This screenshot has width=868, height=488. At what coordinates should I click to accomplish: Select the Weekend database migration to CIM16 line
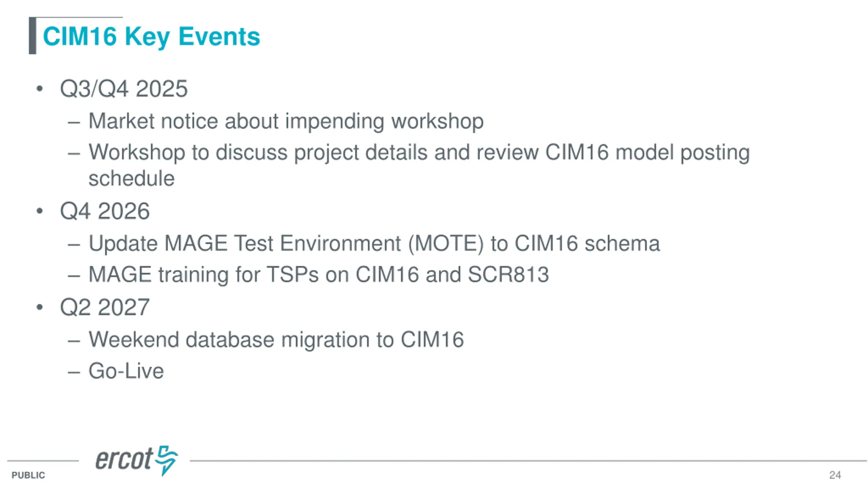pos(276,340)
